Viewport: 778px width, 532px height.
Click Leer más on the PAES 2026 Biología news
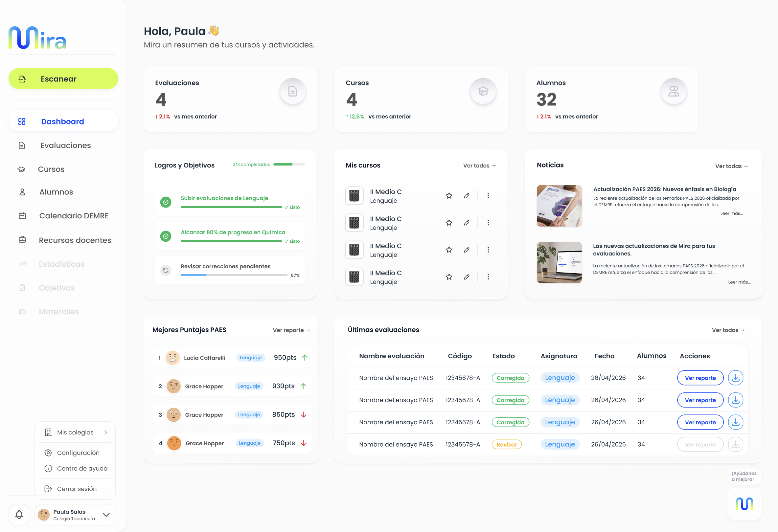[x=731, y=213]
